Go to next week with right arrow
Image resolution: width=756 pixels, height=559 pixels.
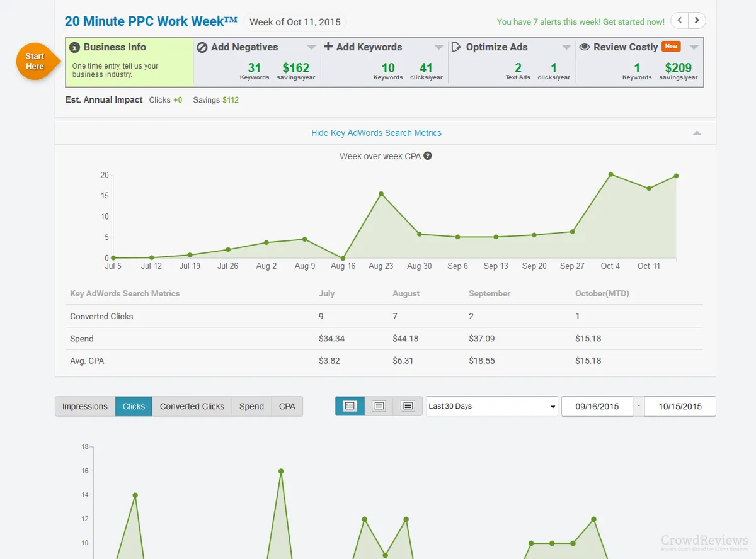click(697, 20)
